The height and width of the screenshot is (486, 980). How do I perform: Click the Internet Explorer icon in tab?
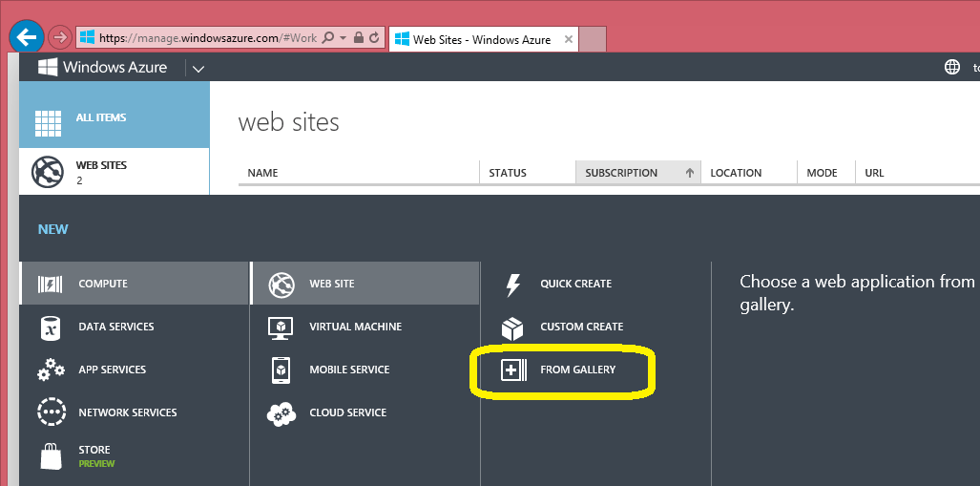click(x=402, y=39)
